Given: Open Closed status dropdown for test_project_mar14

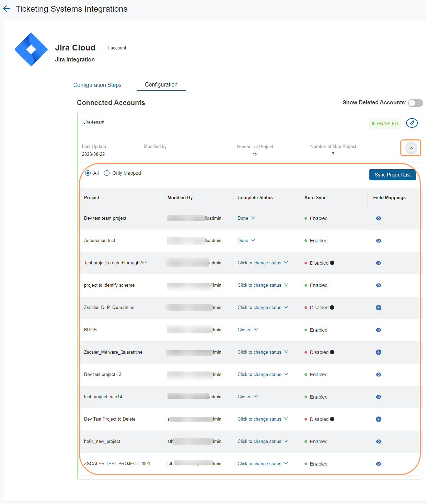Looking at the screenshot, I should click(x=247, y=397).
